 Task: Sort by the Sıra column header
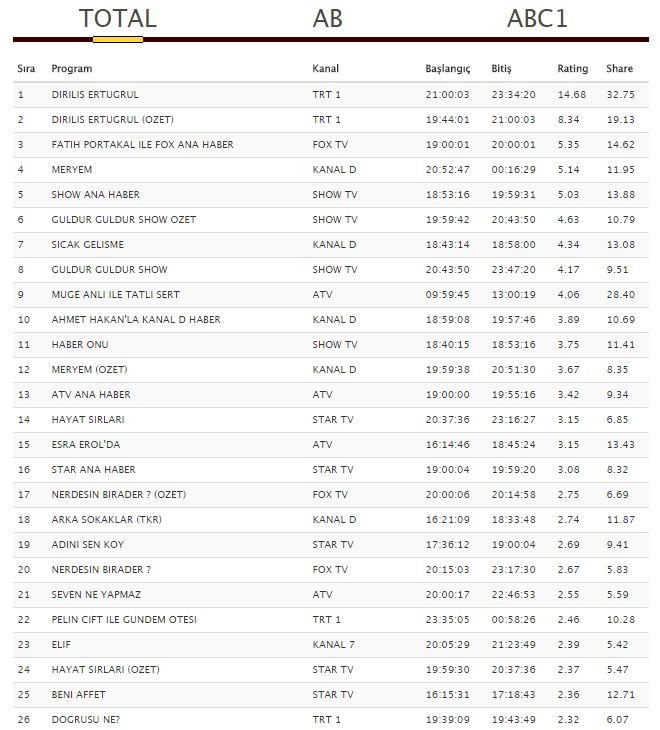coord(26,69)
